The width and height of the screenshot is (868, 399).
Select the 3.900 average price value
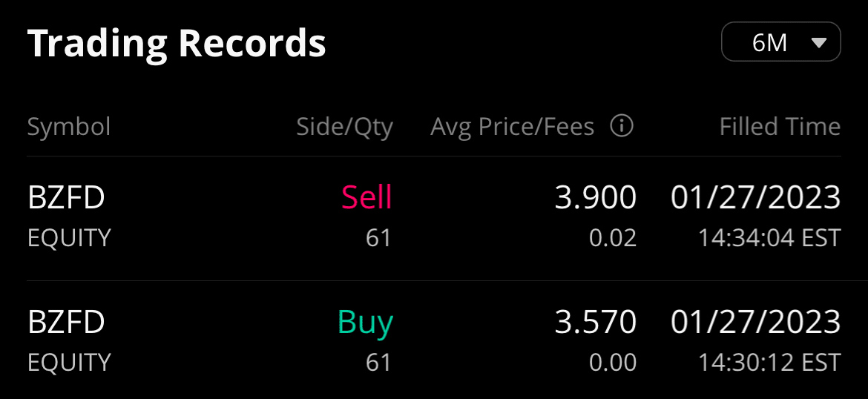(x=596, y=198)
